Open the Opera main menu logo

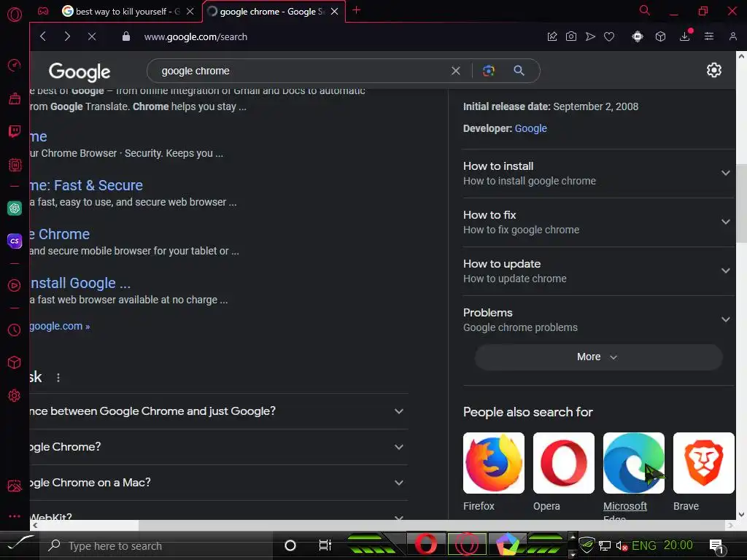click(15, 15)
